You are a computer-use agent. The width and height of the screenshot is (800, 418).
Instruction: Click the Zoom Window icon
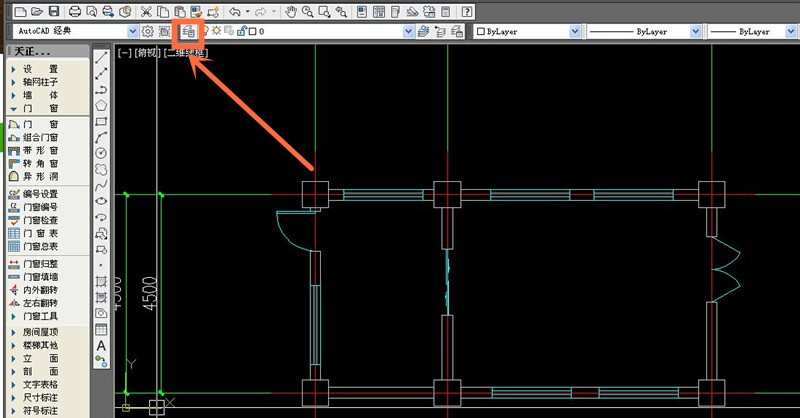click(x=324, y=11)
